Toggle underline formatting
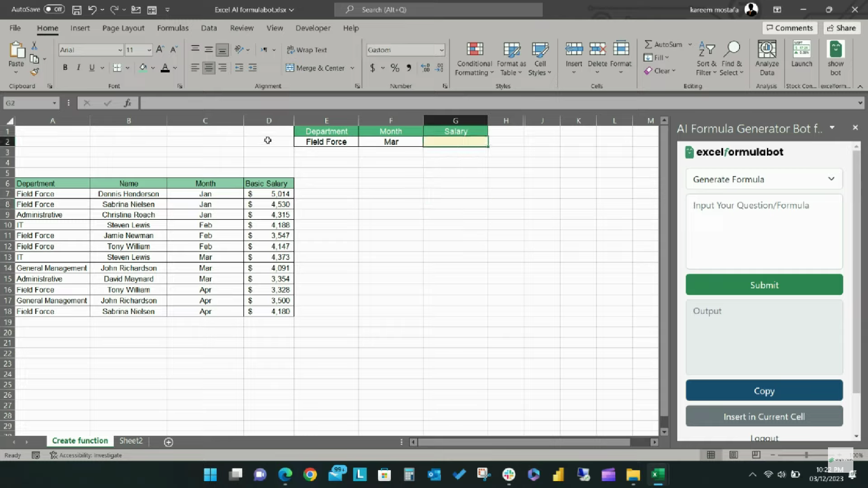 [x=92, y=68]
